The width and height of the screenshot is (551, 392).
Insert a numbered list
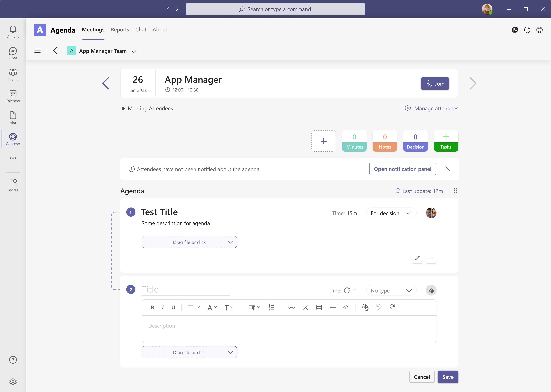[x=271, y=308]
